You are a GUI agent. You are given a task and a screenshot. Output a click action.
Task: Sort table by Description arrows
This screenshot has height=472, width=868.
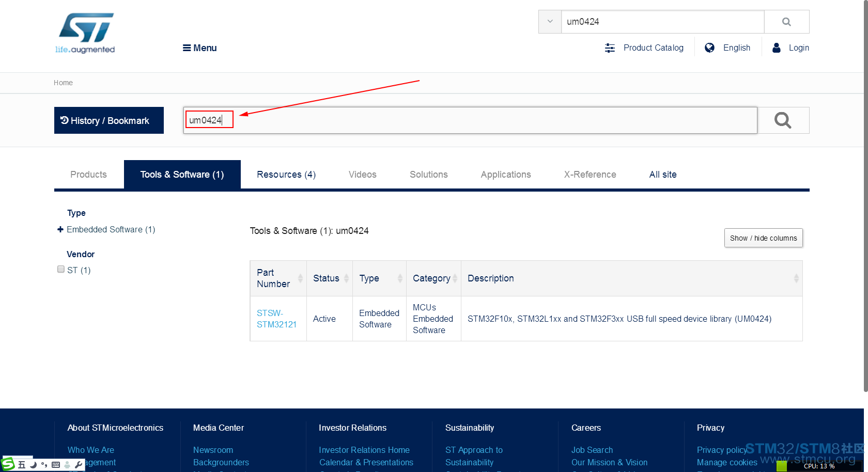(x=796, y=278)
